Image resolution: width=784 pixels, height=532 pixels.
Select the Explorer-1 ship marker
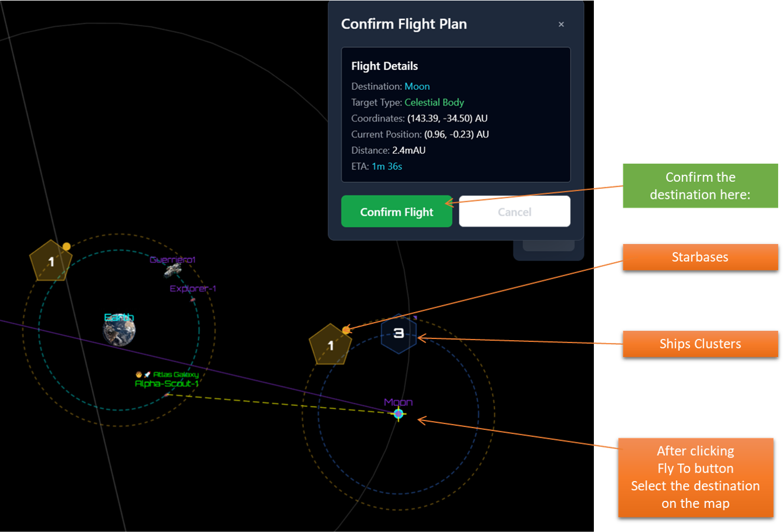(x=192, y=299)
